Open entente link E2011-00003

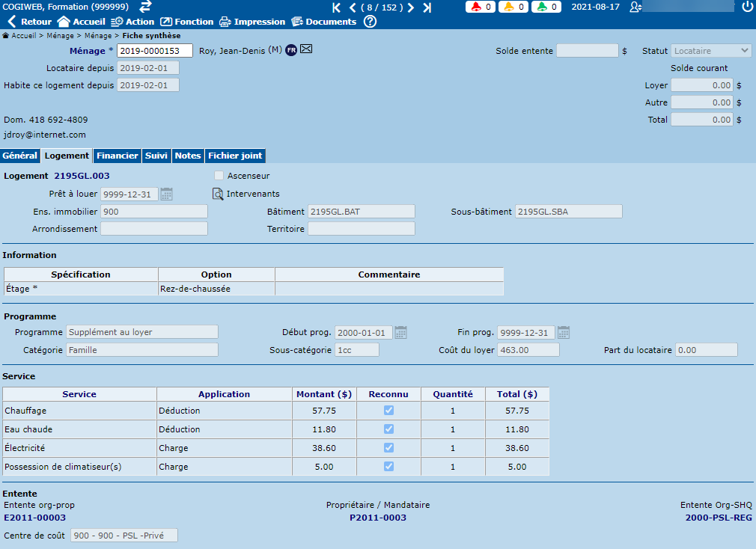pyautogui.click(x=35, y=518)
